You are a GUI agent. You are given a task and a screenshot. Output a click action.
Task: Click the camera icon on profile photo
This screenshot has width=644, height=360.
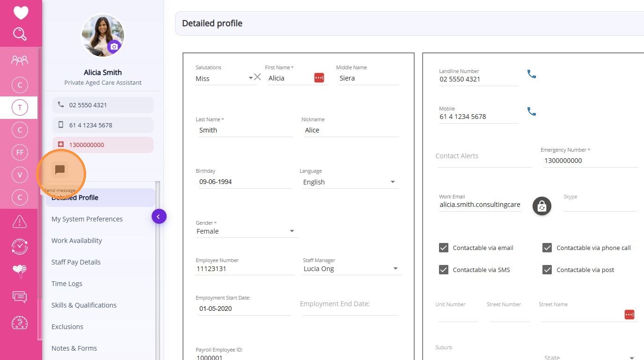(x=114, y=47)
